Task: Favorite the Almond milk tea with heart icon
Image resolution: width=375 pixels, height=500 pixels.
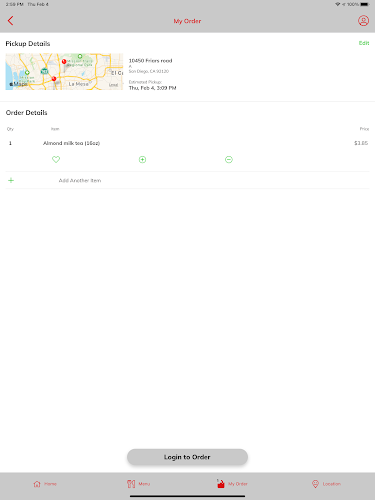Action: [56, 159]
